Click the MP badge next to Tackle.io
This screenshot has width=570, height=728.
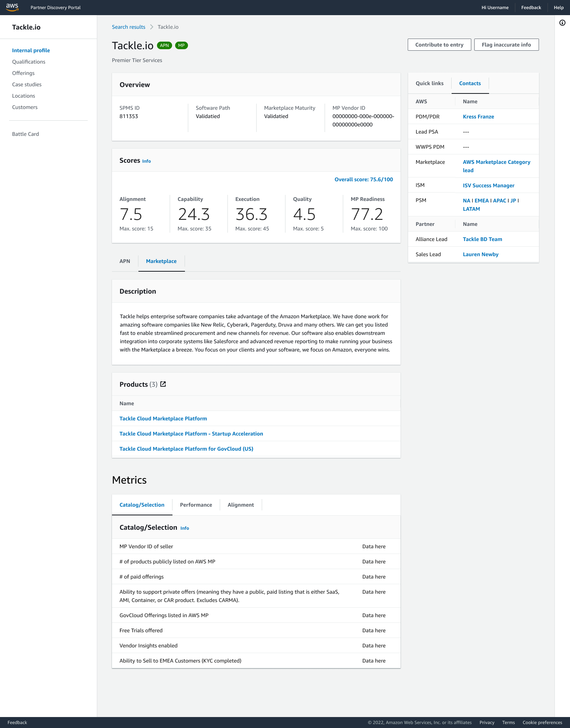pos(182,45)
